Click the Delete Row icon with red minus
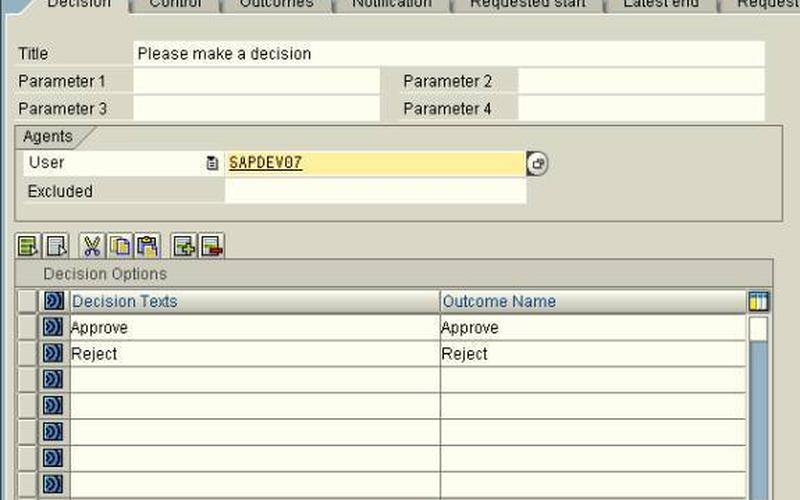 pos(211,245)
